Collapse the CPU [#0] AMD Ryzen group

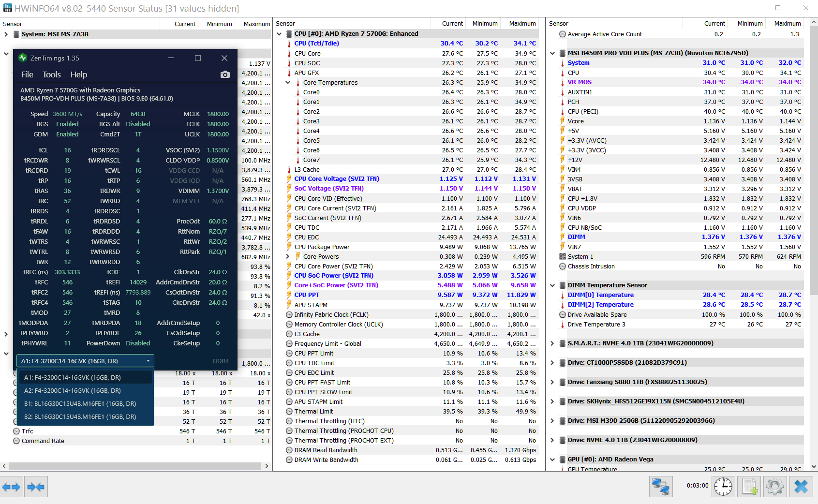[x=279, y=34]
